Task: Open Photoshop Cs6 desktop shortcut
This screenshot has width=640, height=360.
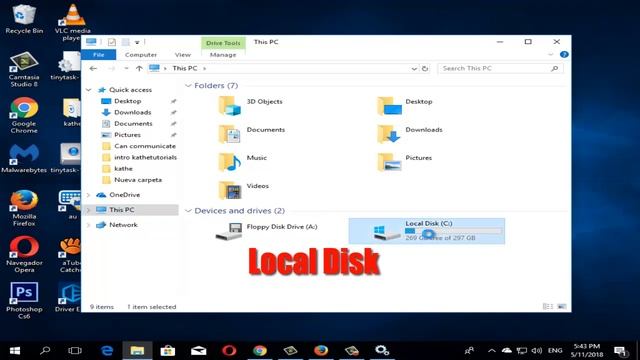Action: [x=24, y=301]
